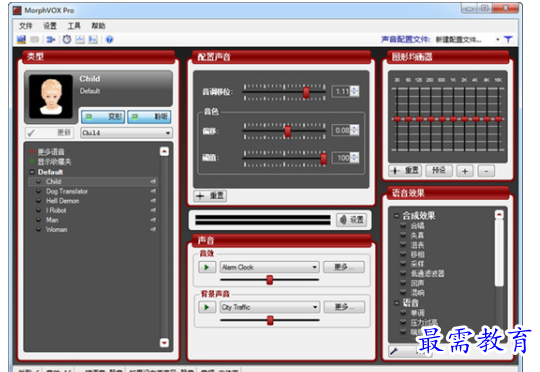
Task: Open the Alarm Clock sound effects dropdown
Action: [x=270, y=267]
